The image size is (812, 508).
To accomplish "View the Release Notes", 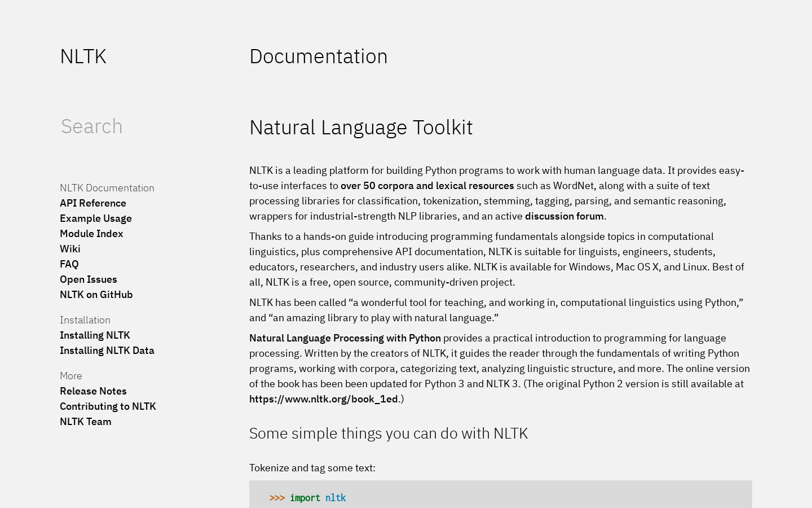I will [x=93, y=391].
